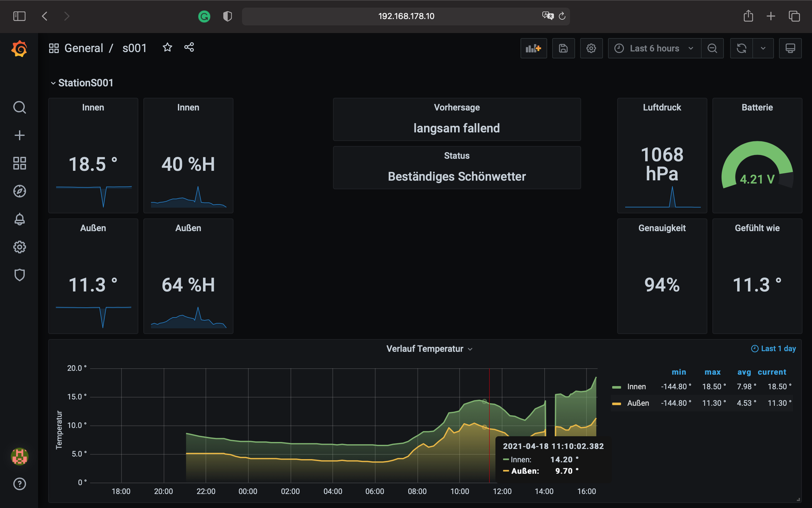Click the green Innen legend color swatch
812x508 pixels.
[616, 387]
